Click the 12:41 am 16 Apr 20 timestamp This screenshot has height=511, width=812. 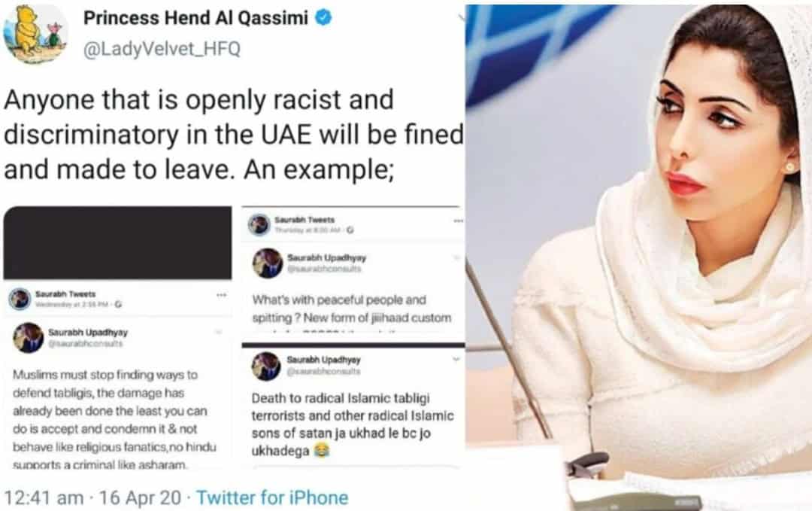(92, 497)
